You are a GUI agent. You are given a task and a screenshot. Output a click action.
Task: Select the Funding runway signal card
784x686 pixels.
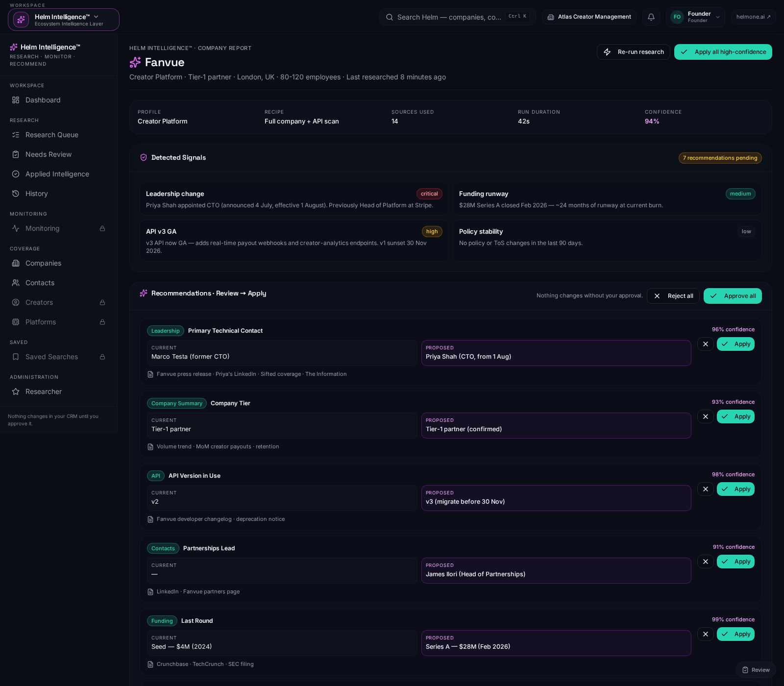(607, 198)
